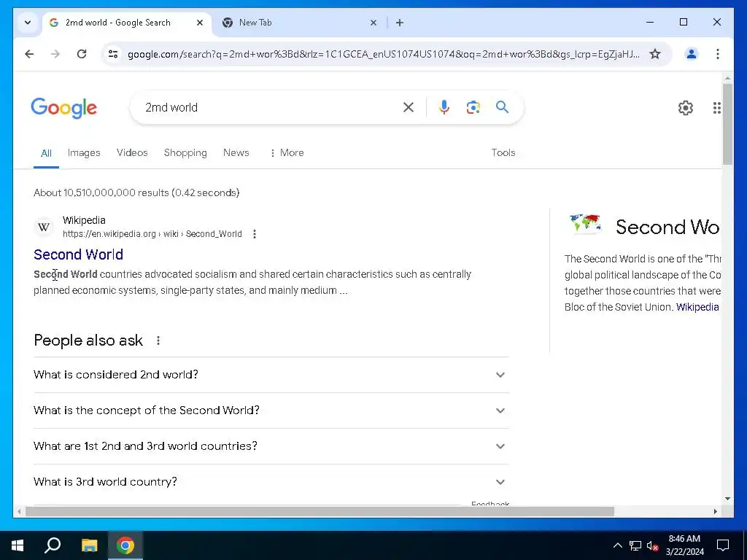The height and width of the screenshot is (560, 747).
Task: Expand "What is the concept of the Second World?"
Action: 271,411
